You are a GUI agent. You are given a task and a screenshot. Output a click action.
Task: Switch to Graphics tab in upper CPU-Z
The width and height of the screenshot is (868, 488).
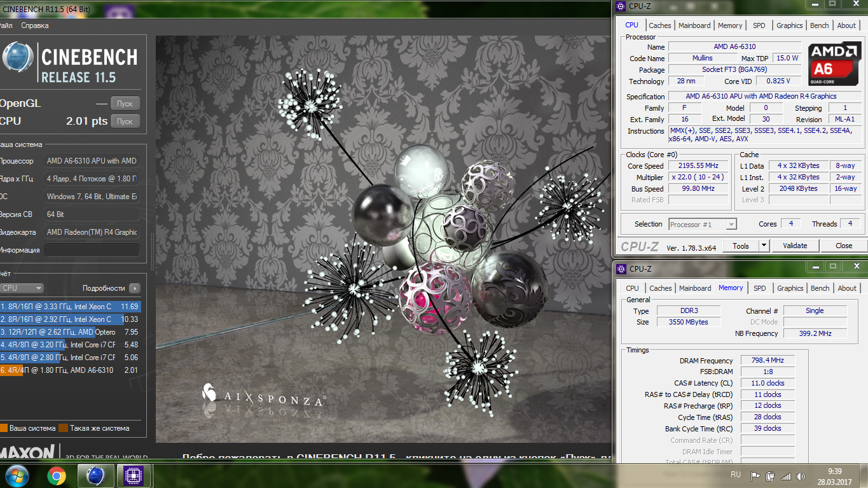(790, 25)
